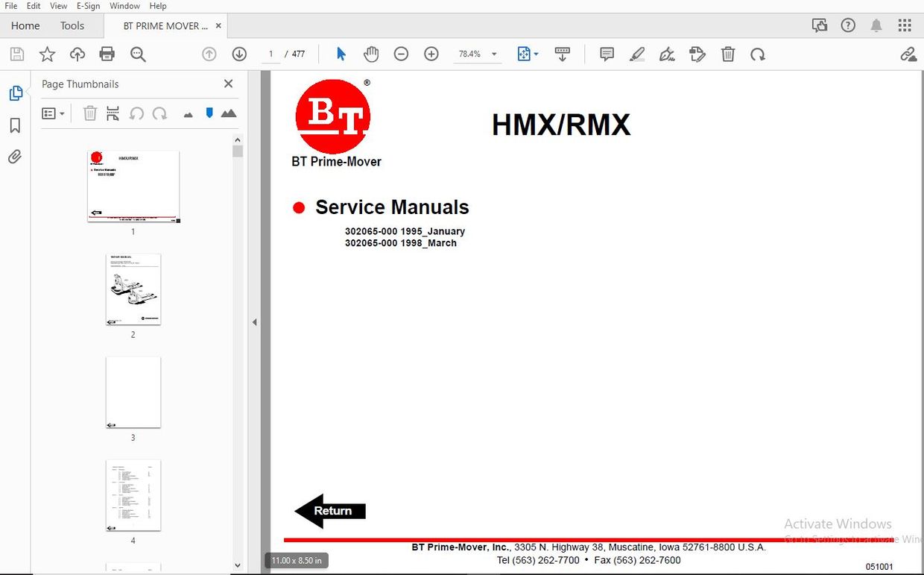Open the View menu
The height and width of the screenshot is (575, 924).
coord(58,6)
